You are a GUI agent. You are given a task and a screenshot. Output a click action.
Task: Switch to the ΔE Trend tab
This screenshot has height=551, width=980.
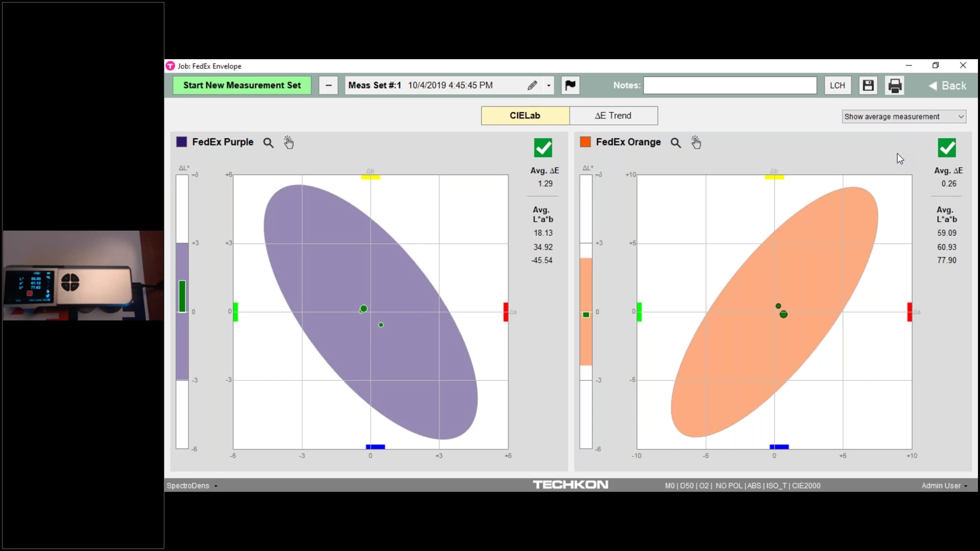pyautogui.click(x=613, y=116)
